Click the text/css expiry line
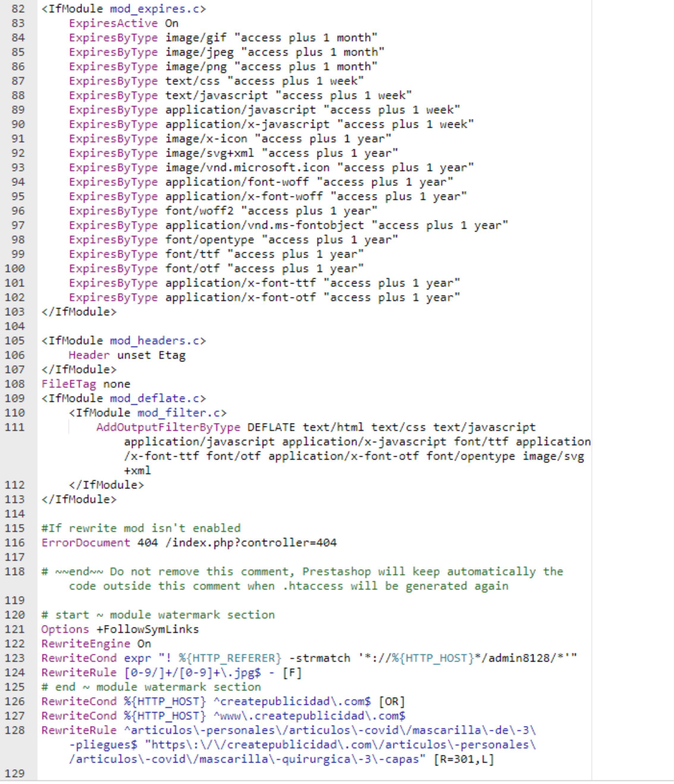This screenshot has width=674, height=784. coord(216,81)
